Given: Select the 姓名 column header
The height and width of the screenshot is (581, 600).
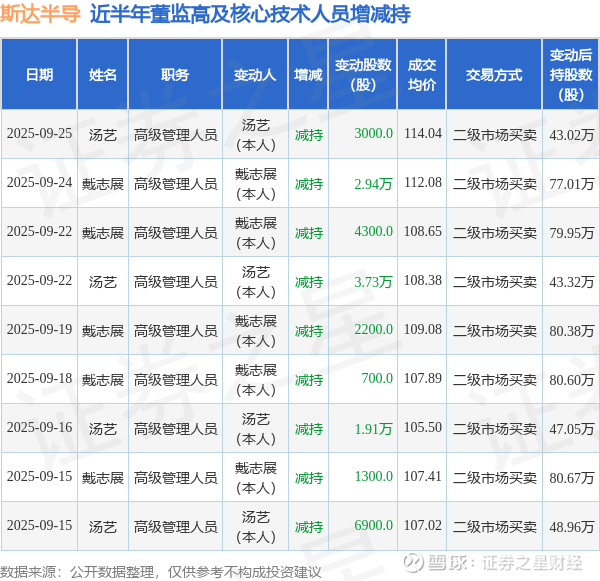Looking at the screenshot, I should point(103,75).
